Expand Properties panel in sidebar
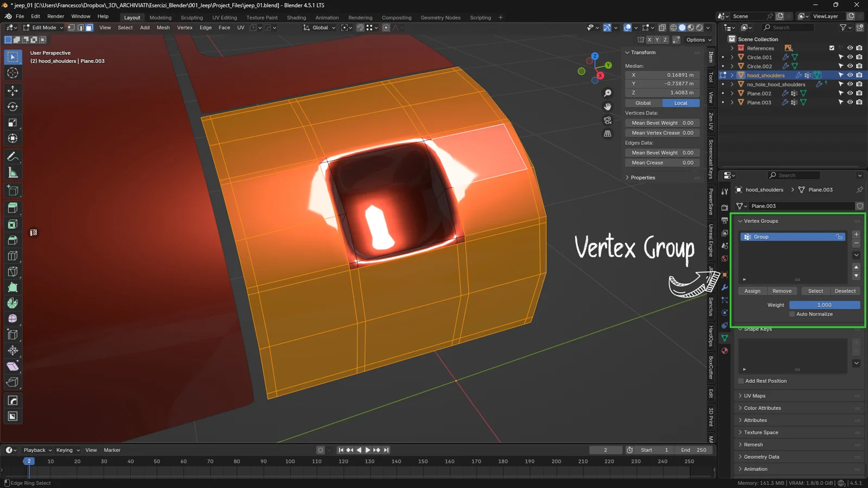Image resolution: width=868 pixels, height=488 pixels. [643, 178]
